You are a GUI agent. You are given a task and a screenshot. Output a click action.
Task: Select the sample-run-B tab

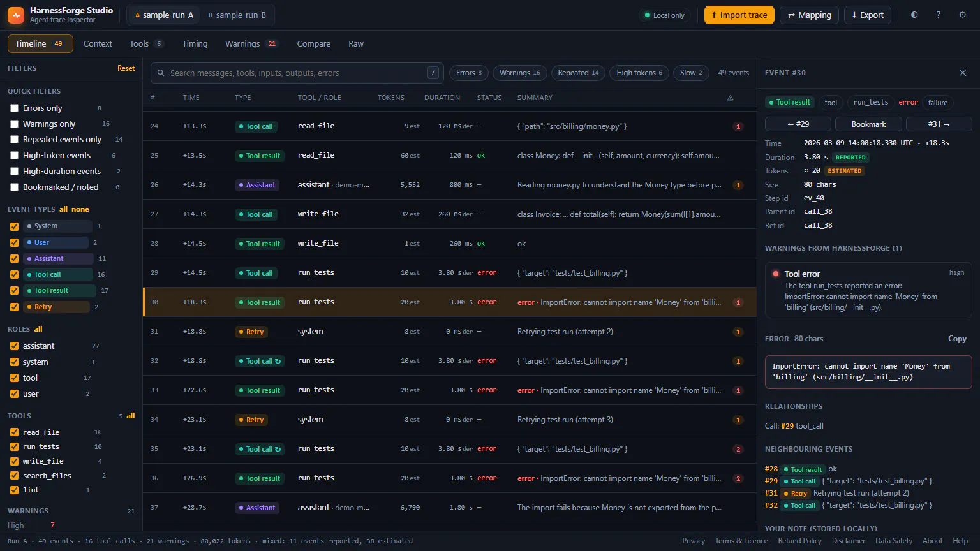coord(237,15)
